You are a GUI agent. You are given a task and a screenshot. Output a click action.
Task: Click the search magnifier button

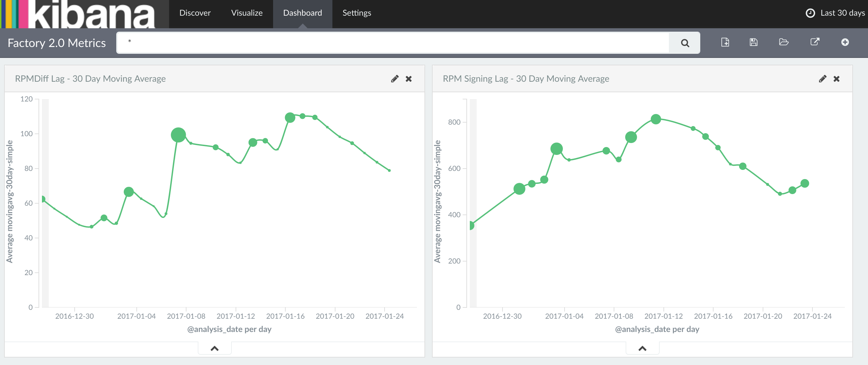(685, 43)
